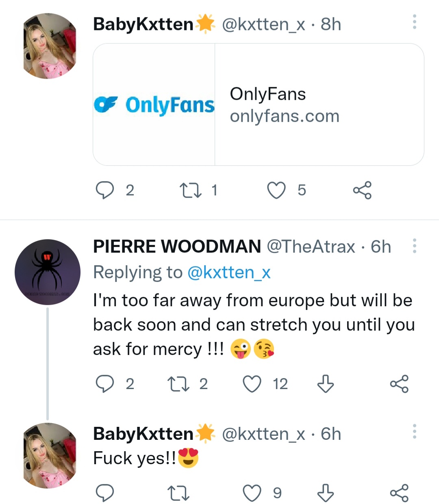Open more options for first BabyKxtten tweet
Viewport: 439px width, 504px height.
tap(414, 22)
